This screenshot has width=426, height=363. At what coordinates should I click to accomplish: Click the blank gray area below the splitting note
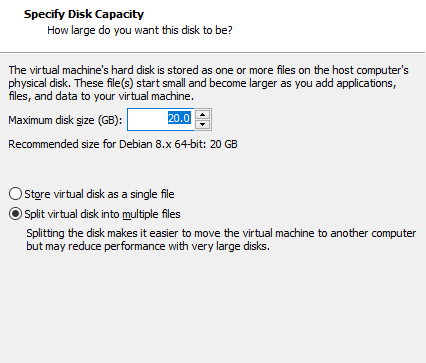(213, 307)
